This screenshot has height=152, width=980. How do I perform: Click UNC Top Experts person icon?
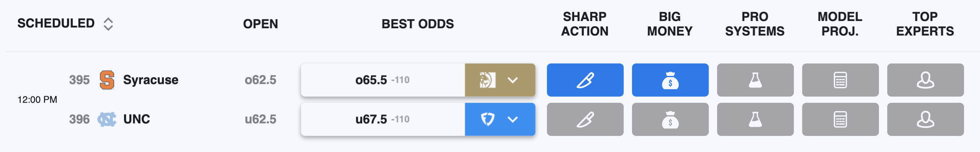(x=925, y=119)
